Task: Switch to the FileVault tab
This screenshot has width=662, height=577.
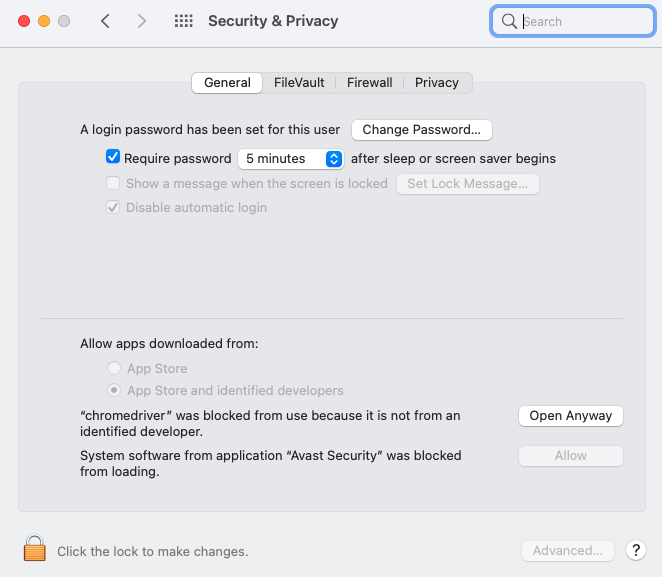Action: click(299, 83)
